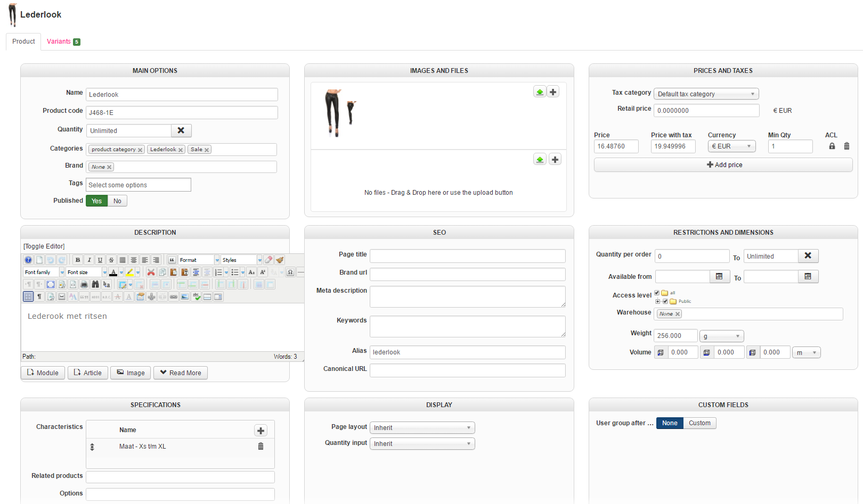Click the Module button below the editor
863x504 pixels.
point(43,373)
